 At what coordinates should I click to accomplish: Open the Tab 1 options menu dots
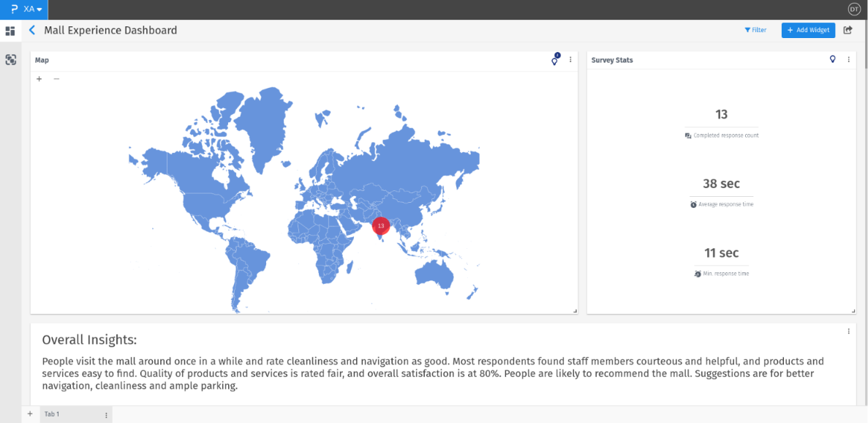[x=106, y=415]
